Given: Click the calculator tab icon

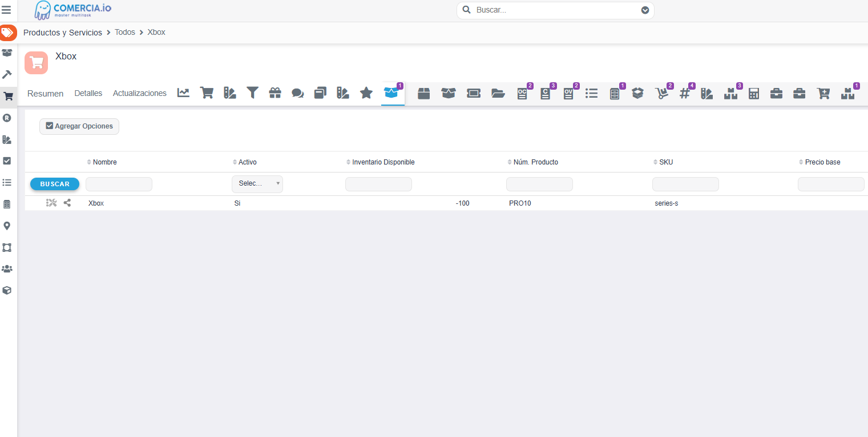Looking at the screenshot, I should click(x=754, y=93).
